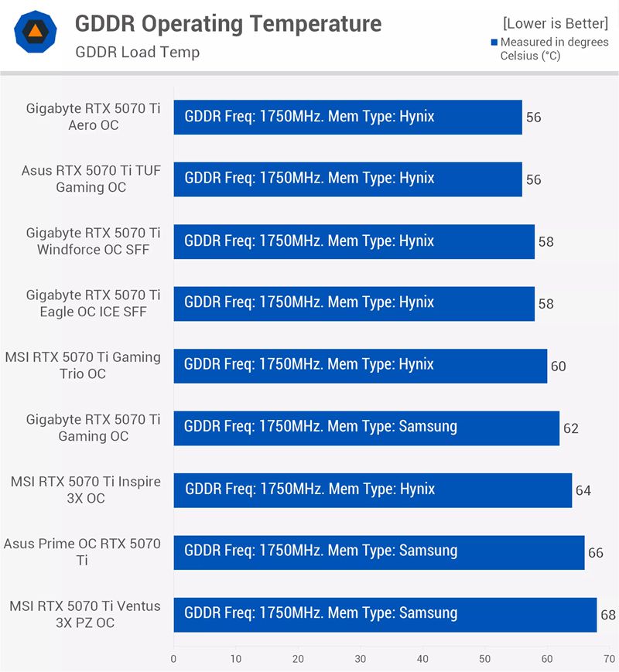The height and width of the screenshot is (672, 619).
Task: Select the Asus TUF Gaming OC bar
Action: [347, 179]
